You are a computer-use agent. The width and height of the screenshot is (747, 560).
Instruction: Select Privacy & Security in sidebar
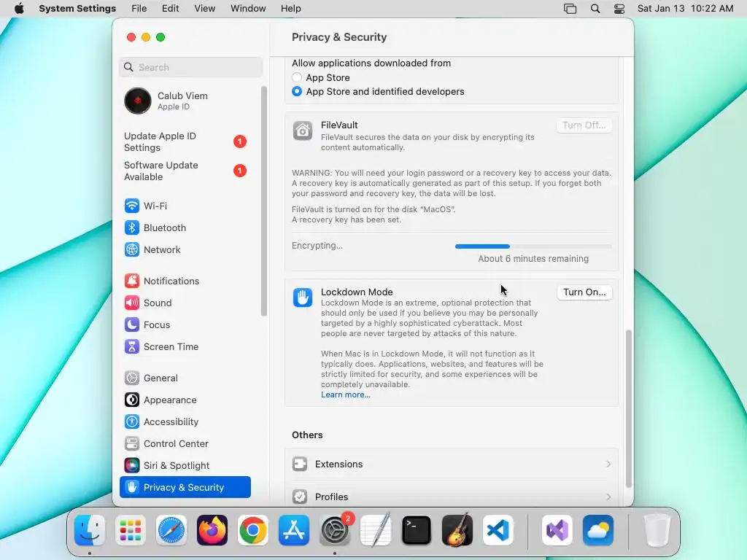click(185, 487)
